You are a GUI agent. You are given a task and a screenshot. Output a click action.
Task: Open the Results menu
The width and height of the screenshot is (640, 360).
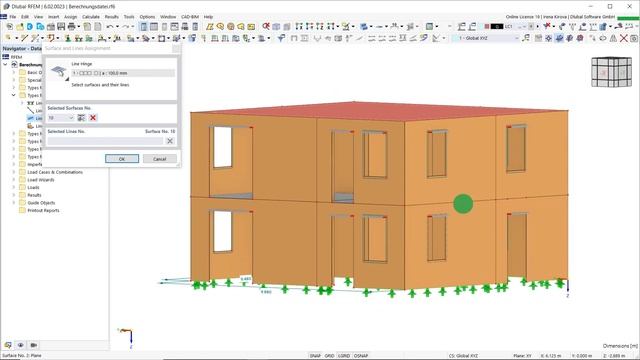111,17
